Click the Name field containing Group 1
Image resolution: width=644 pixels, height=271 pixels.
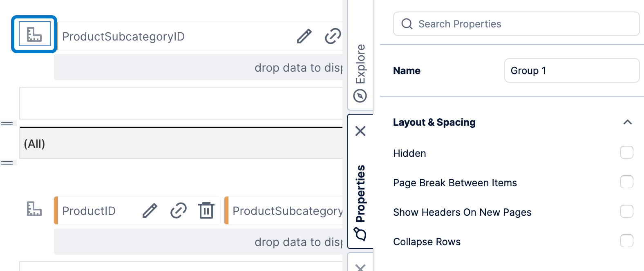click(x=571, y=70)
